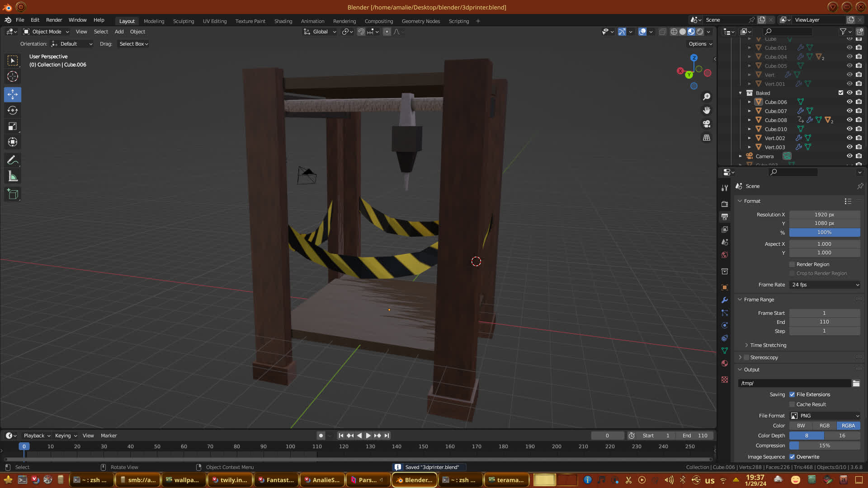Select the Move tool in toolbar
Viewport: 868px width, 488px height.
pos(13,94)
